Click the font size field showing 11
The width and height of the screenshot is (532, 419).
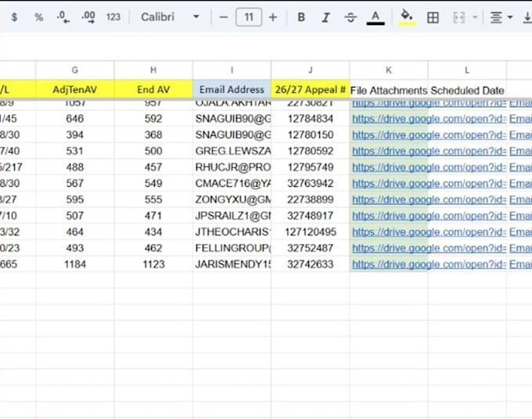tap(249, 17)
